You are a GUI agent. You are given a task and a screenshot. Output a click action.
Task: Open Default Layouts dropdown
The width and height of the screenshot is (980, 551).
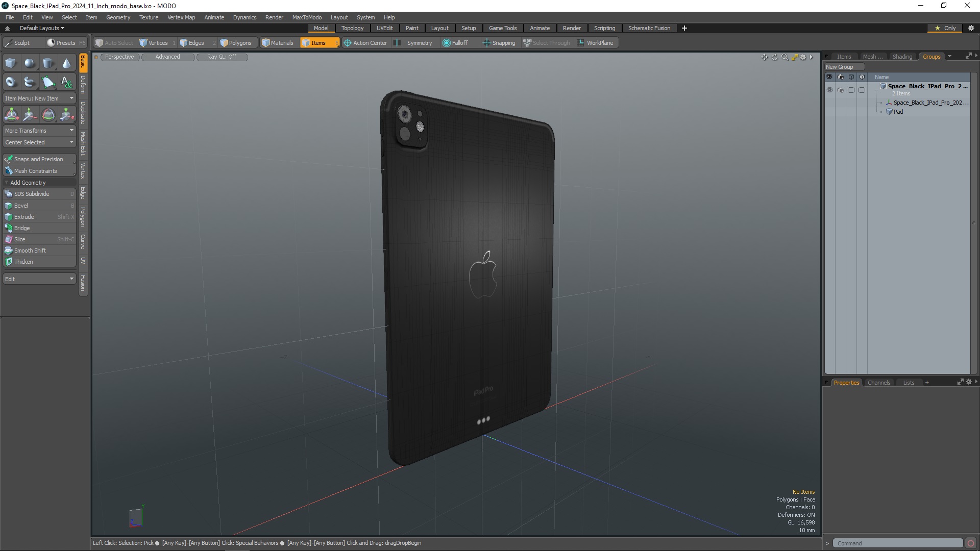pyautogui.click(x=42, y=28)
